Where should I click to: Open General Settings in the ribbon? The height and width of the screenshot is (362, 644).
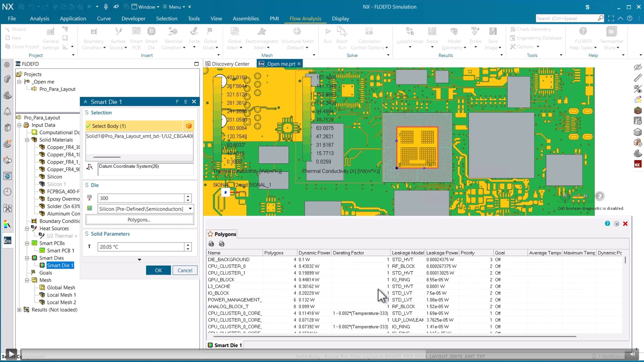pyautogui.click(x=51, y=39)
